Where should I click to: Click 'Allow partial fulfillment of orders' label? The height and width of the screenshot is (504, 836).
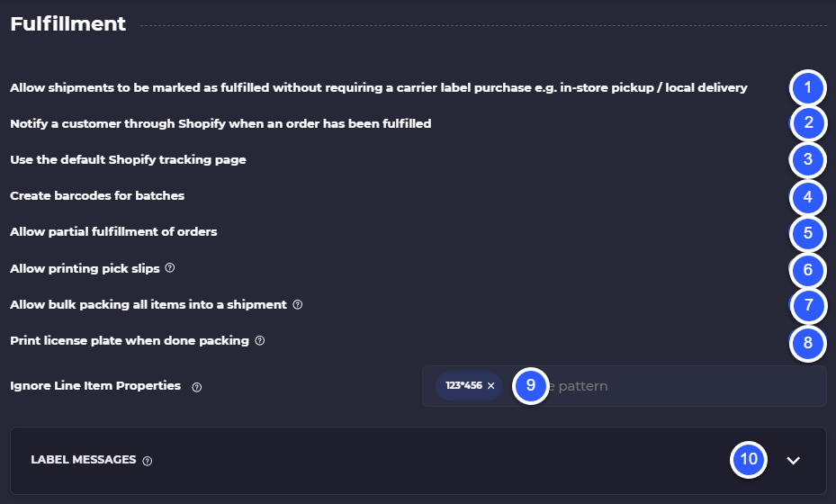click(x=113, y=231)
